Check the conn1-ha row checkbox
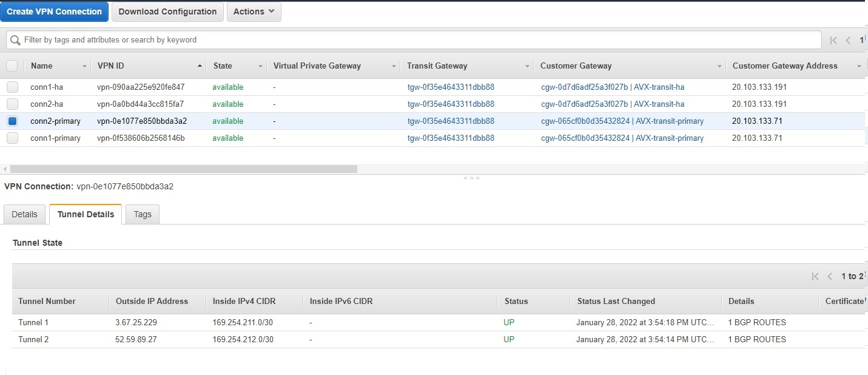 (12, 87)
